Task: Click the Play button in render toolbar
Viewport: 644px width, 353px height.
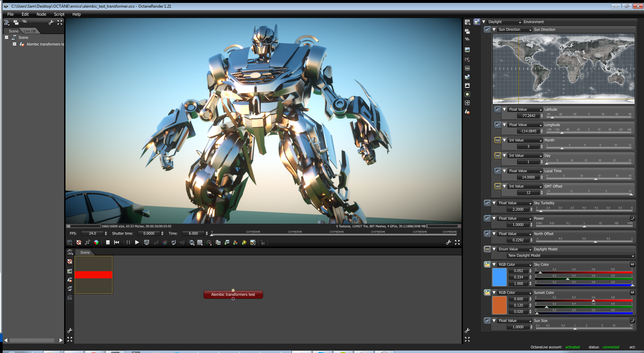Action: coord(137,242)
